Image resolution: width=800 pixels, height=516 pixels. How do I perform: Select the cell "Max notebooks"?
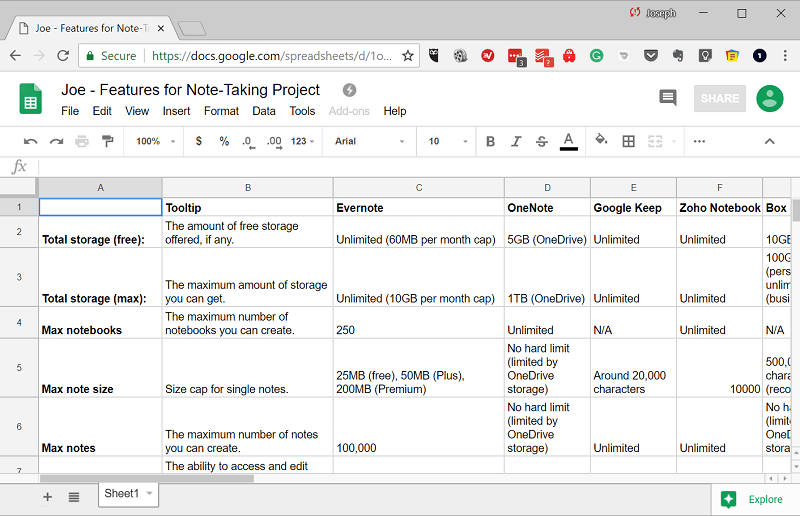[101, 323]
